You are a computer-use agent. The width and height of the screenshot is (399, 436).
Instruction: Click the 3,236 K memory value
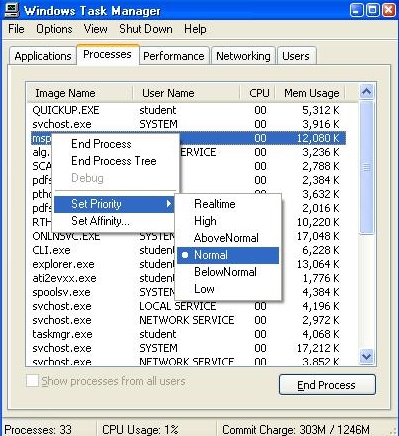point(321,152)
